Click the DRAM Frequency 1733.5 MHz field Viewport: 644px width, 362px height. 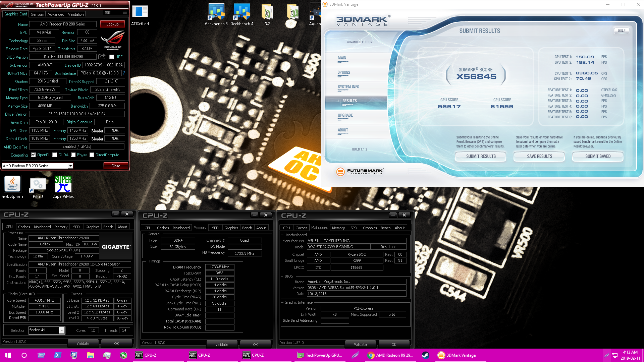tap(219, 267)
